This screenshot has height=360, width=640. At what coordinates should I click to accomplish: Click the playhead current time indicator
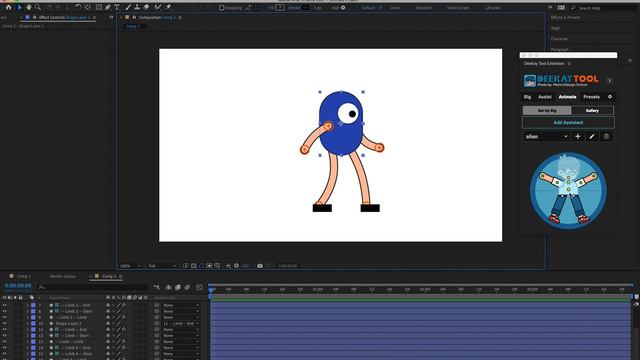pyautogui.click(x=211, y=289)
